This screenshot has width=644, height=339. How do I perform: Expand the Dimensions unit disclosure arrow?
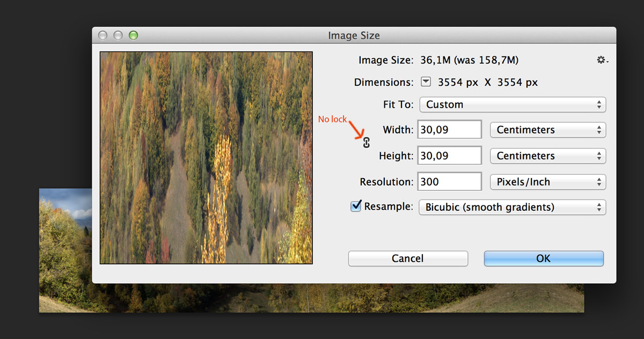click(426, 82)
